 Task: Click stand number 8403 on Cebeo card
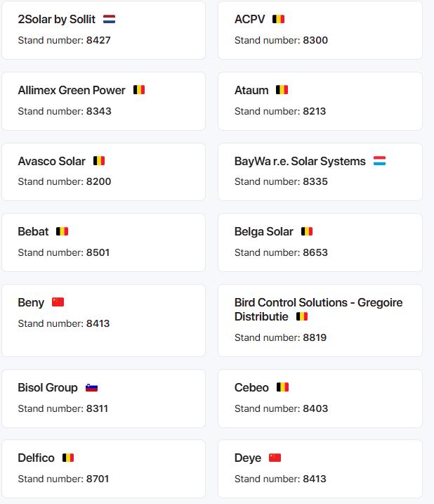tap(315, 408)
